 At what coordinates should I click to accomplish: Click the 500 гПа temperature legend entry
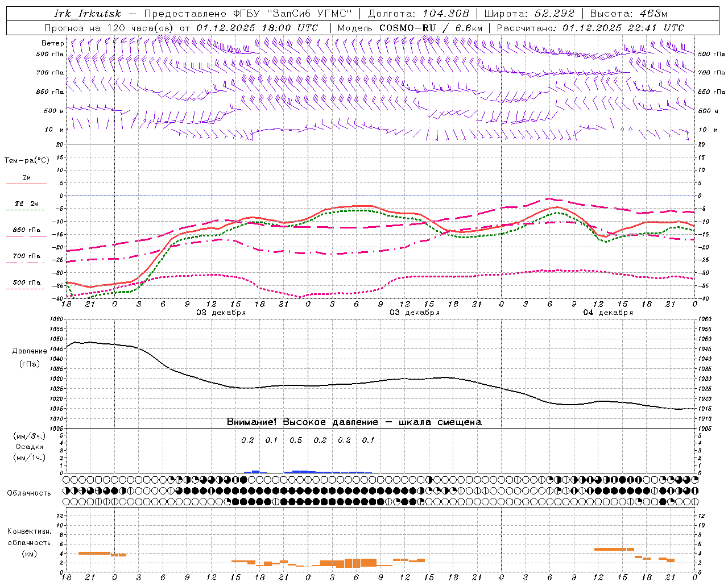[x=26, y=285]
